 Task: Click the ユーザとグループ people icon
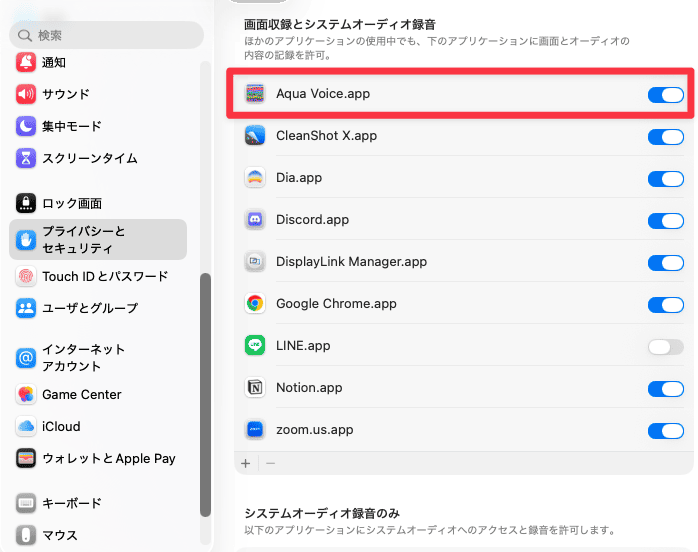[x=26, y=308]
